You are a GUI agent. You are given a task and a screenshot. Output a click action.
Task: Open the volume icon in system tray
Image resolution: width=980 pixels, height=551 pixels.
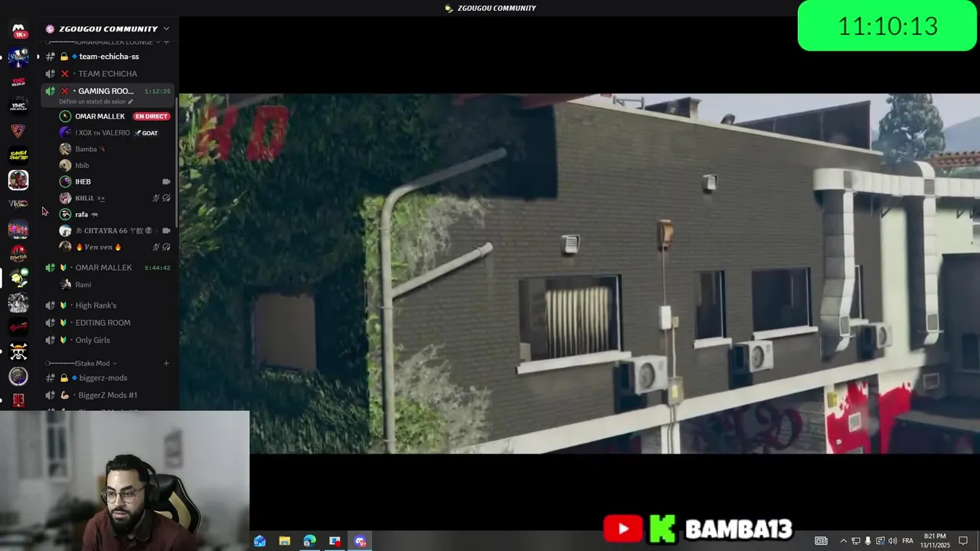(x=893, y=541)
